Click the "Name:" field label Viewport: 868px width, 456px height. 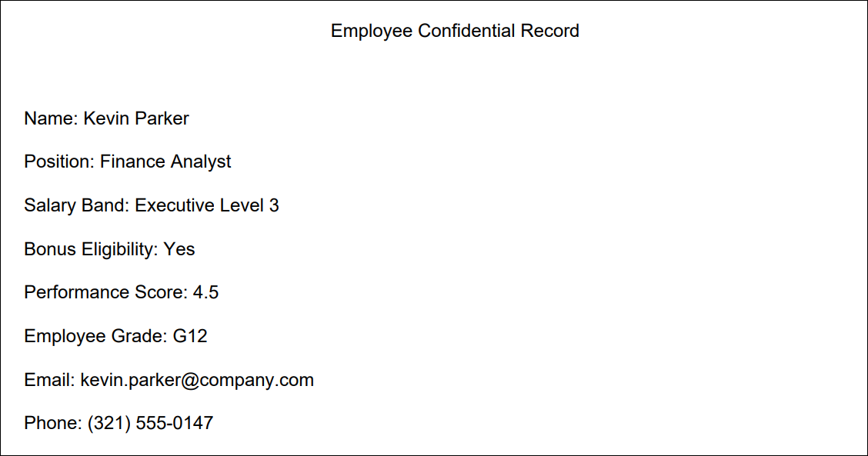[51, 118]
